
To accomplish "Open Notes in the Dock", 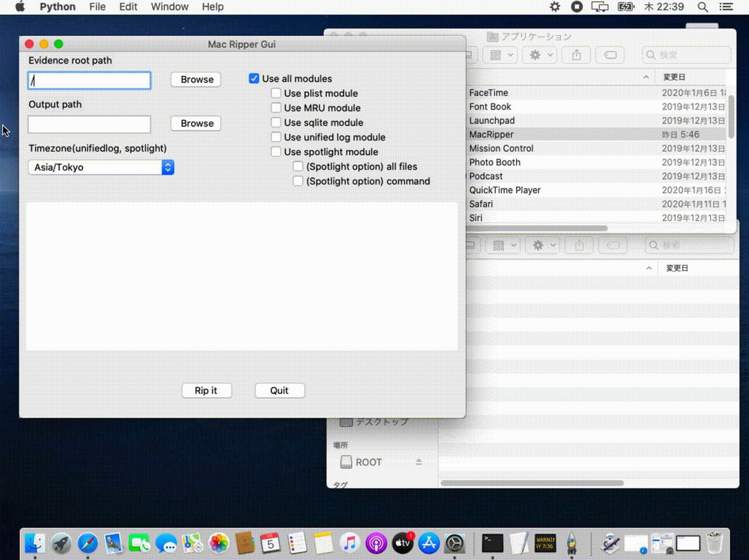I will pyautogui.click(x=323, y=543).
